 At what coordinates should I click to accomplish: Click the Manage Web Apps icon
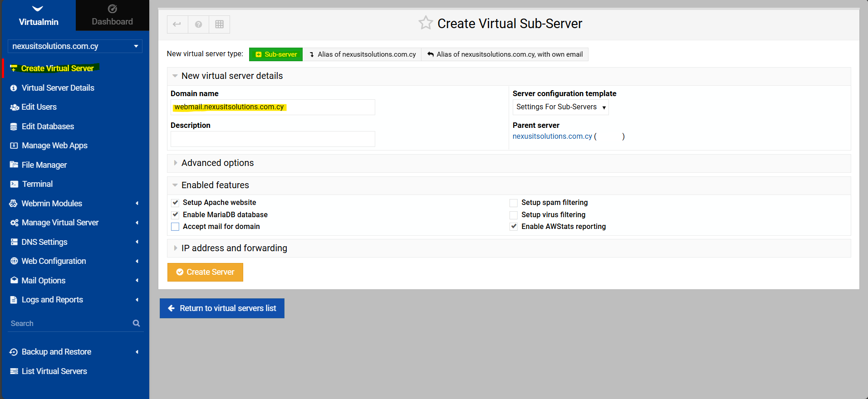click(x=14, y=146)
